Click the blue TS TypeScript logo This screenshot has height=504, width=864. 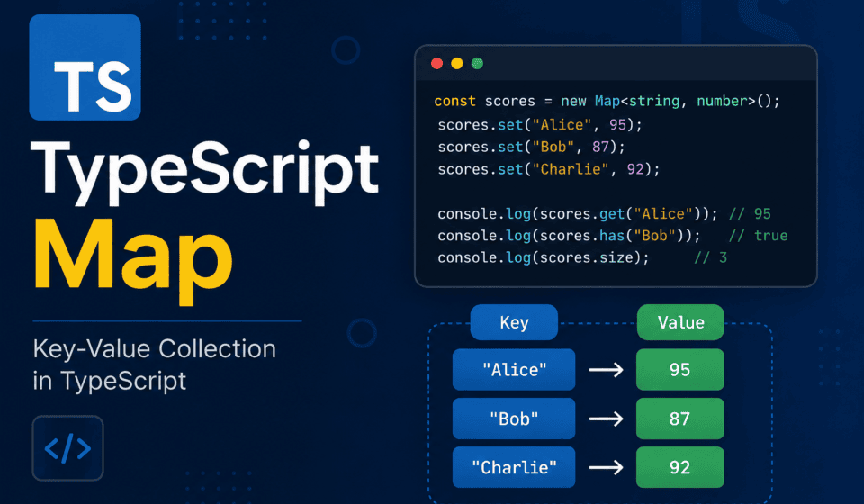[85, 67]
